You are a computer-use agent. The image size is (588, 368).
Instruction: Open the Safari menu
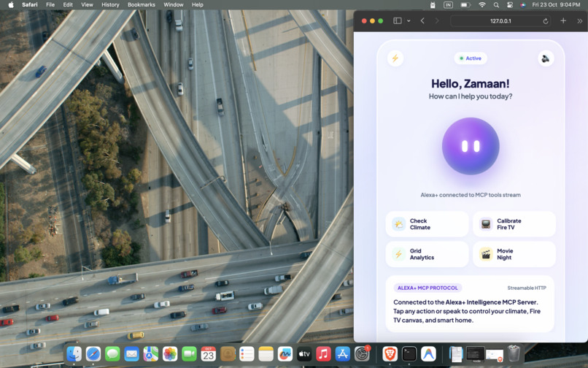(30, 4)
